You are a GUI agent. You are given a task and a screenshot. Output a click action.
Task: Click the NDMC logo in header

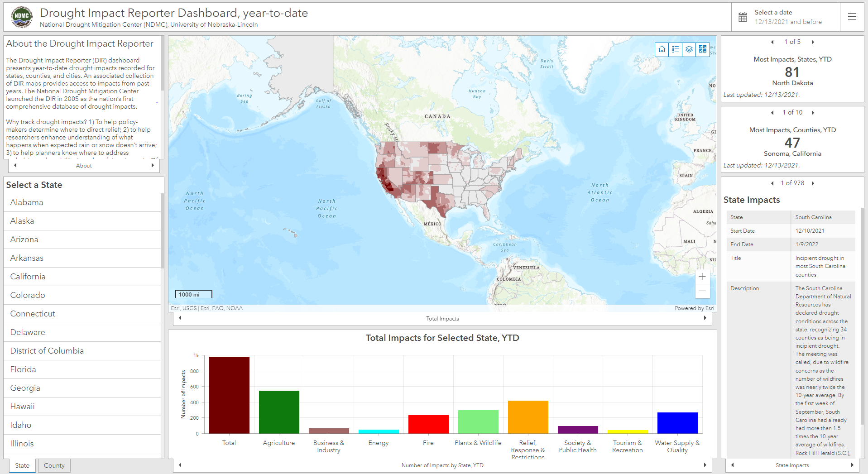point(22,17)
